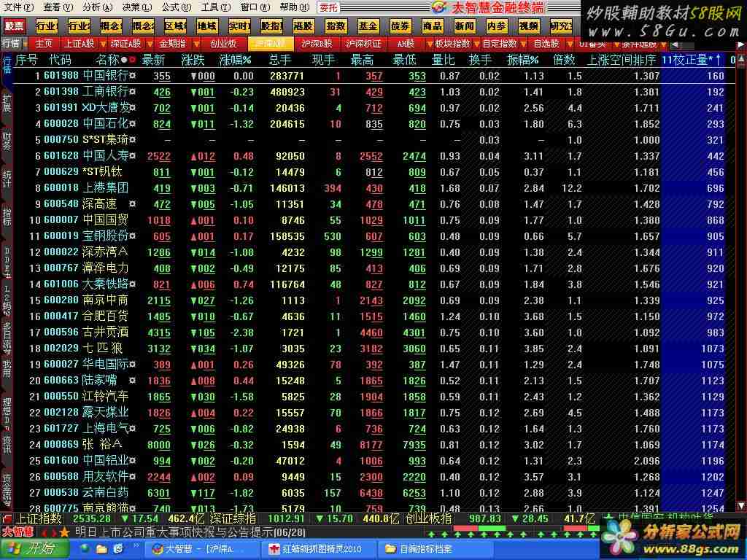Click the folder icon in quick launch

coord(101,550)
